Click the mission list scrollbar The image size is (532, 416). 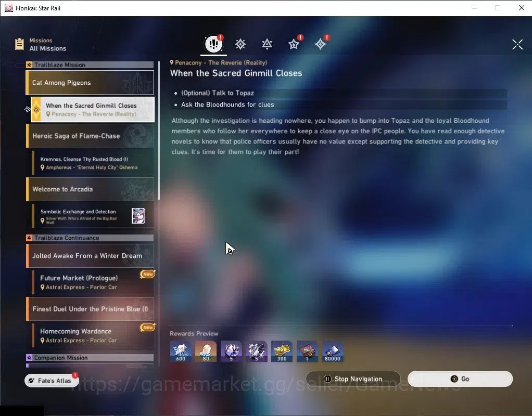coord(159,131)
